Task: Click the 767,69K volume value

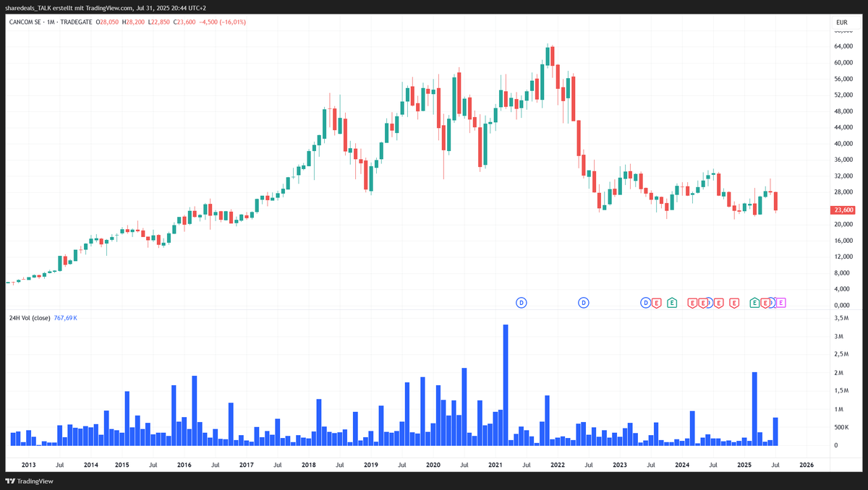Action: point(66,318)
